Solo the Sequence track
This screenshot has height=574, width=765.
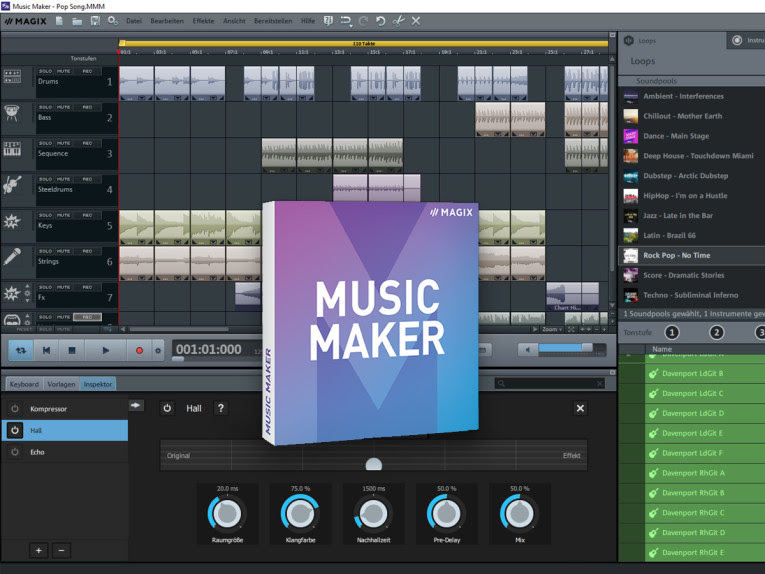(x=45, y=143)
